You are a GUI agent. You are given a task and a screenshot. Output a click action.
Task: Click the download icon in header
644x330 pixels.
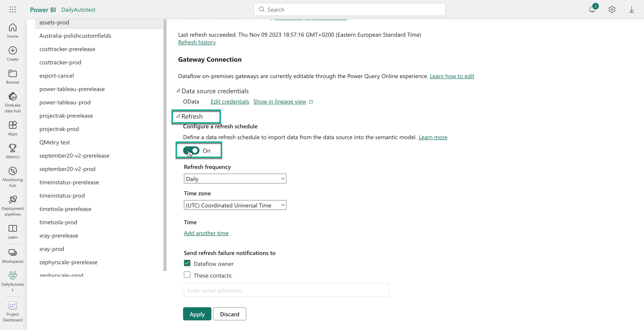pos(631,9)
